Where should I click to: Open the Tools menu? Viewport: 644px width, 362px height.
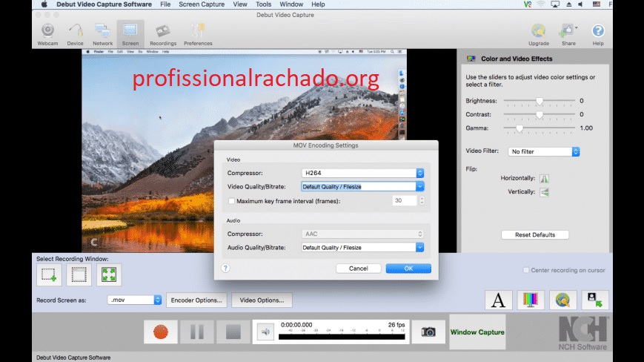pyautogui.click(x=263, y=4)
